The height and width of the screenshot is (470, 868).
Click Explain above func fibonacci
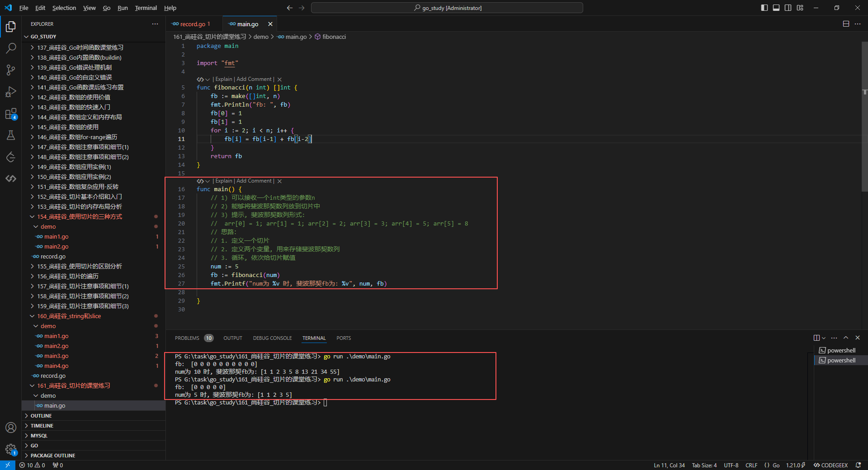click(x=224, y=79)
